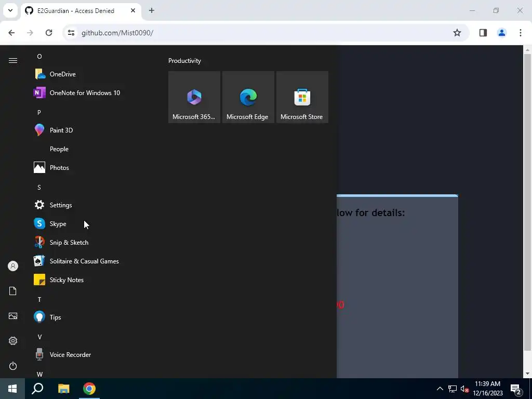Close the E2Guardian tab
The height and width of the screenshot is (399, 532).
click(x=133, y=10)
